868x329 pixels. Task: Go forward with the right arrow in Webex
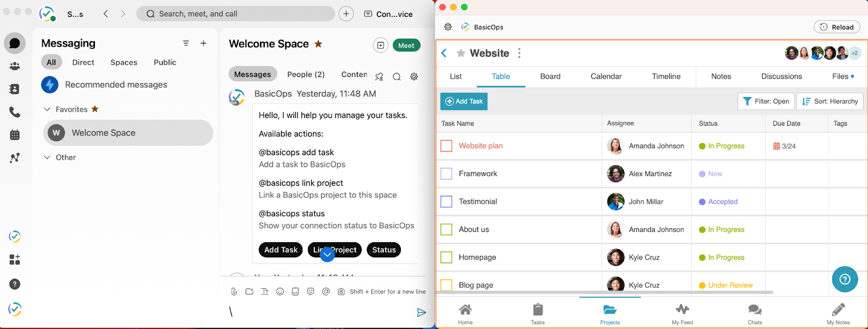123,14
